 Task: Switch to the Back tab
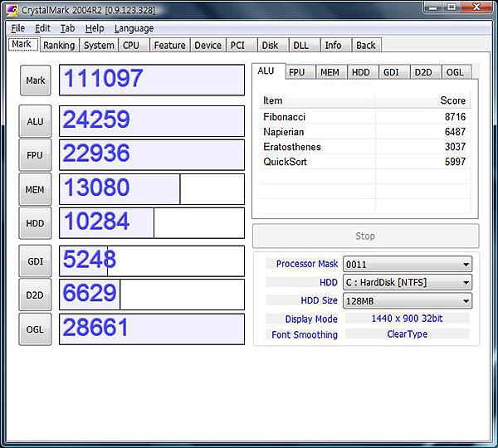pos(367,45)
